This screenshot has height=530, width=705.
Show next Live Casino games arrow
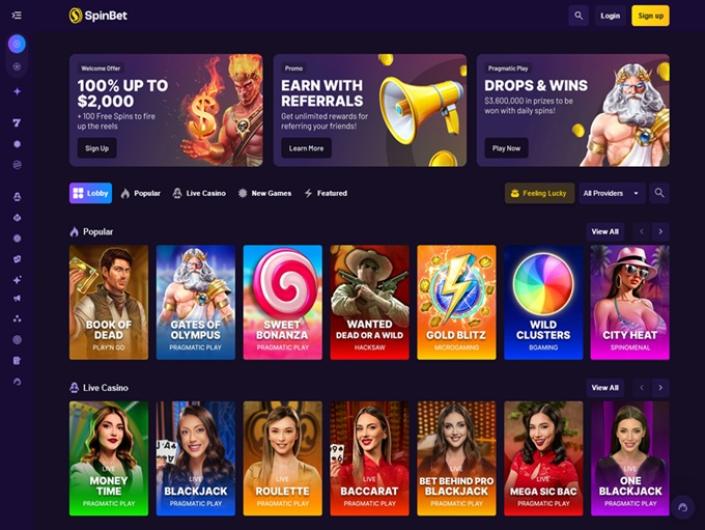(x=660, y=387)
